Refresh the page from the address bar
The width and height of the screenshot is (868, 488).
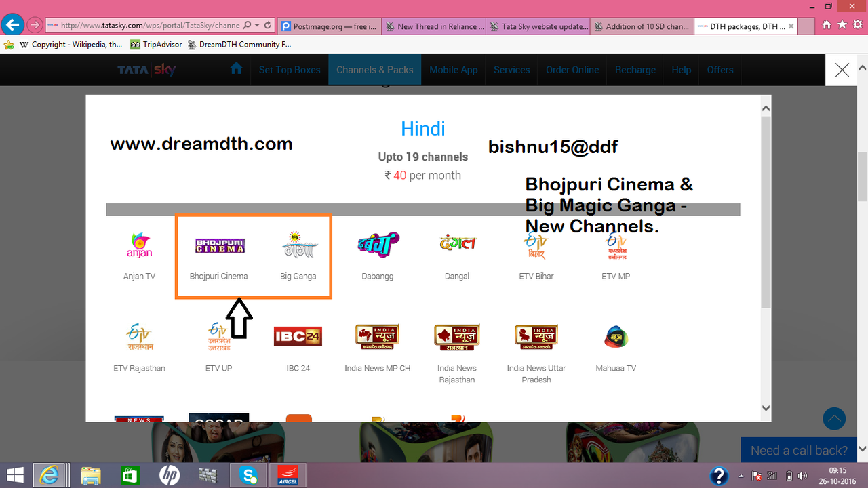coord(268,26)
